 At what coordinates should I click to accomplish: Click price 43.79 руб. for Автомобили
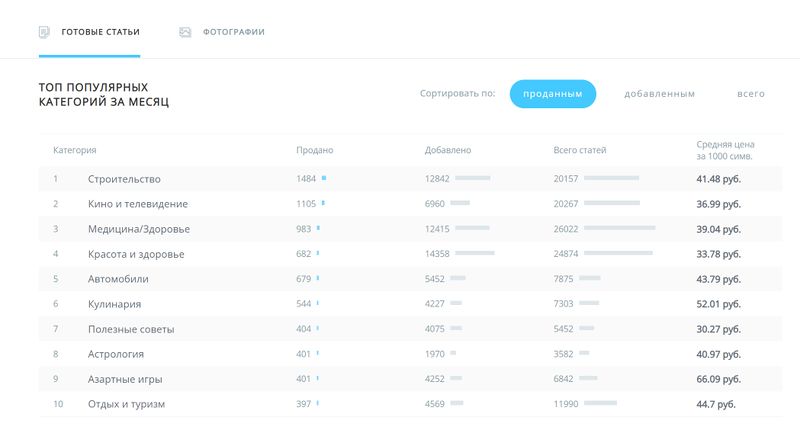click(718, 279)
